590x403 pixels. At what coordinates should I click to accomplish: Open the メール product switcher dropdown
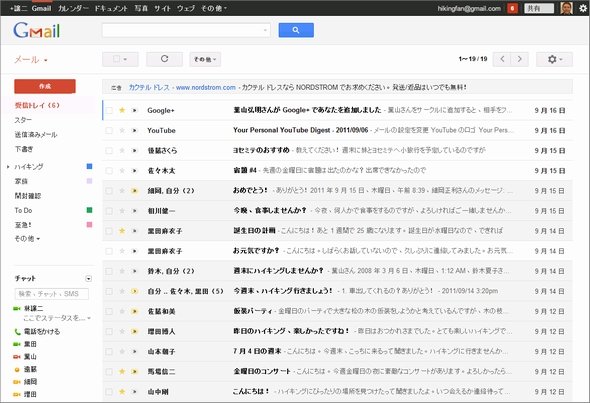pyautogui.click(x=31, y=60)
